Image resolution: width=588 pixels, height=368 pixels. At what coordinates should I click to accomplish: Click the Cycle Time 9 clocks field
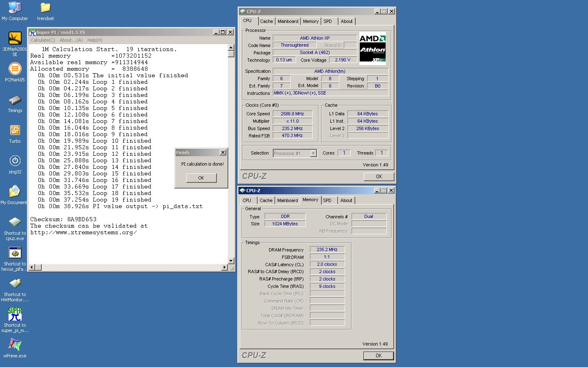click(x=327, y=286)
